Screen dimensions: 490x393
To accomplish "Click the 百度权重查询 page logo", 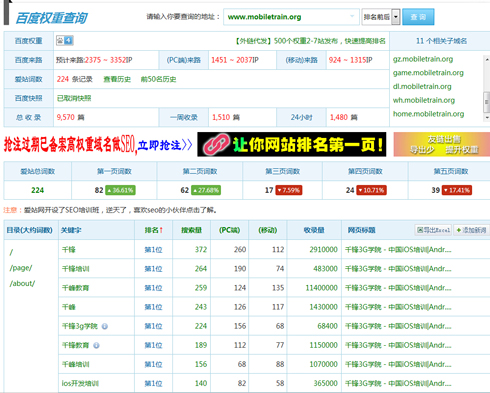I will (x=52, y=18).
